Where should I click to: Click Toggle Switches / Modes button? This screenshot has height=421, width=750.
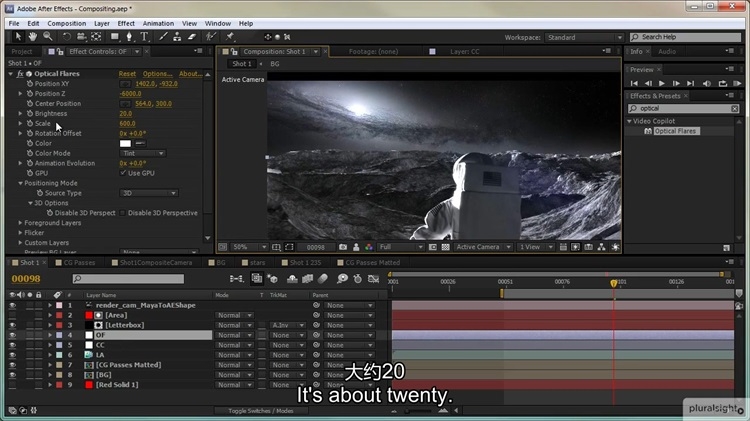tap(261, 410)
